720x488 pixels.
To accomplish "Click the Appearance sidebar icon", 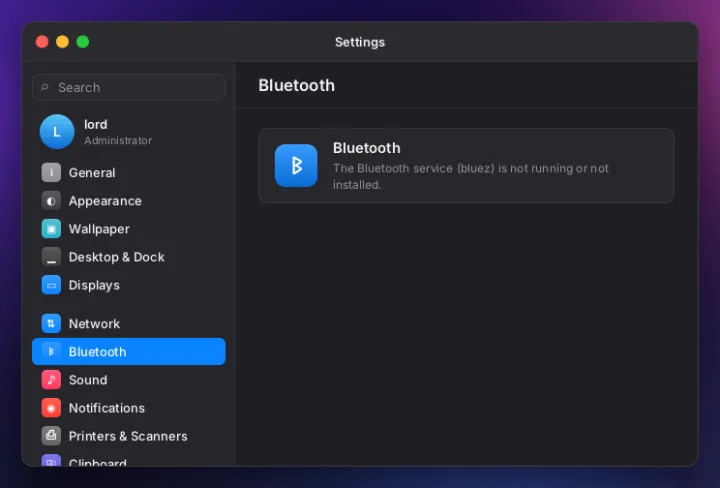I will click(51, 201).
